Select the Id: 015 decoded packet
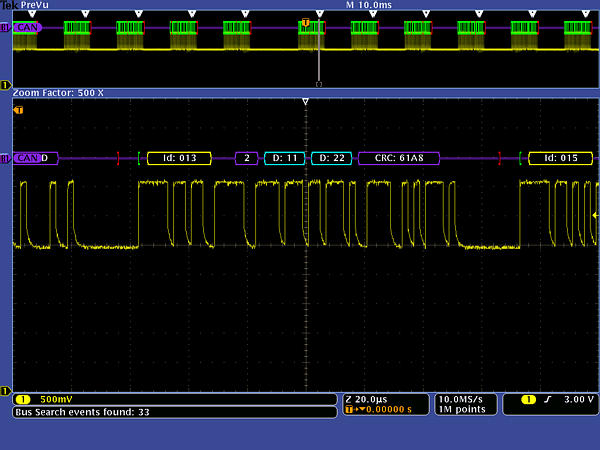 click(x=560, y=158)
